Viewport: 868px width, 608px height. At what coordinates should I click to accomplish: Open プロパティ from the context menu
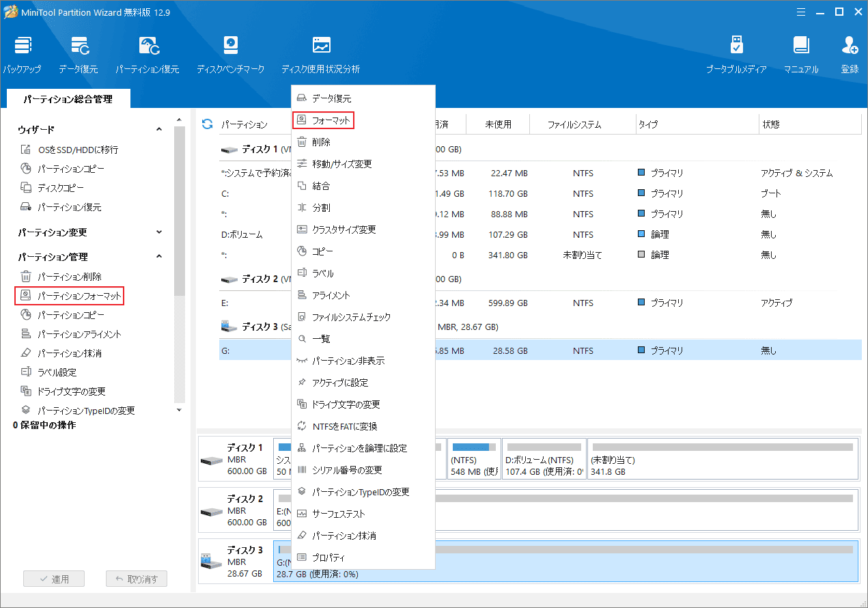[x=363, y=557]
